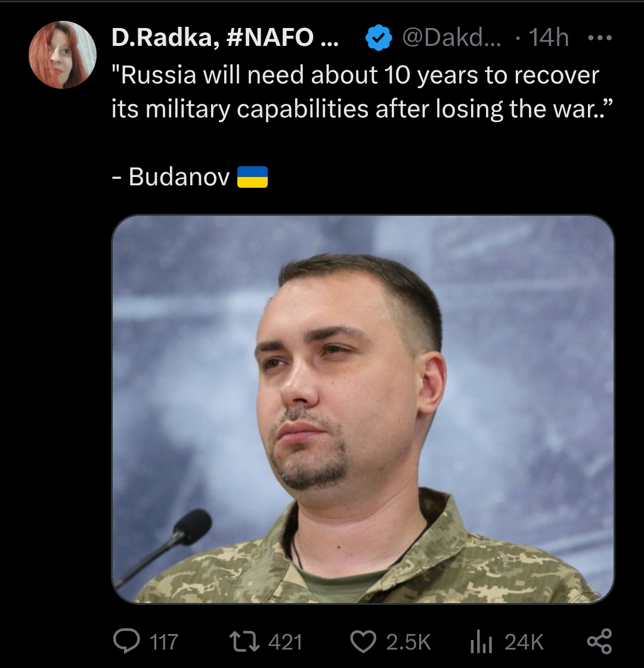The image size is (644, 668).
Task: Click the blue verified badge
Action: point(379,38)
